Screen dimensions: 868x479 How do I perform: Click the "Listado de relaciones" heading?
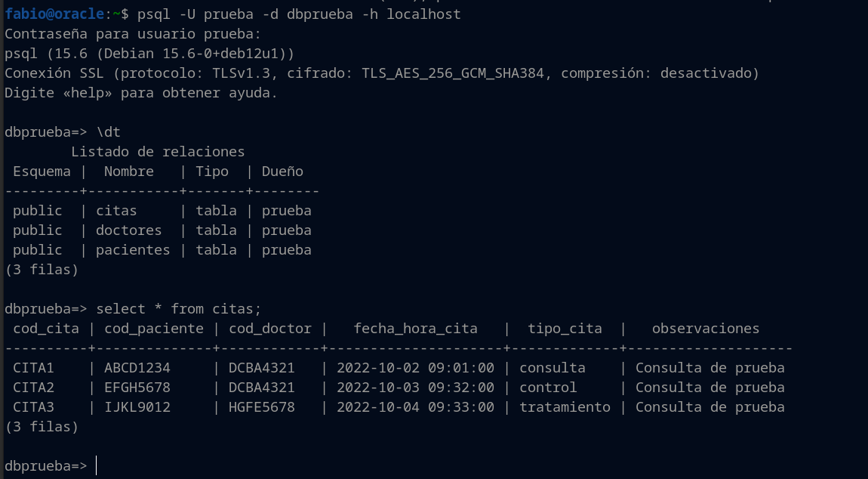[x=158, y=152]
